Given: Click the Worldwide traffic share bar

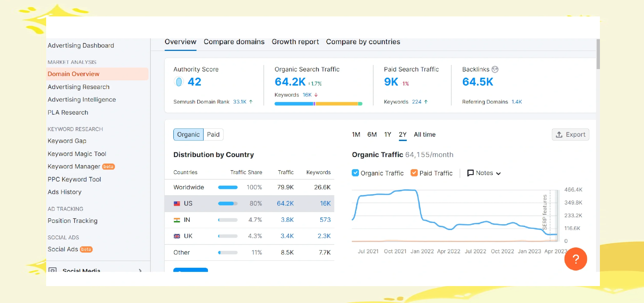Looking at the screenshot, I should [228, 187].
